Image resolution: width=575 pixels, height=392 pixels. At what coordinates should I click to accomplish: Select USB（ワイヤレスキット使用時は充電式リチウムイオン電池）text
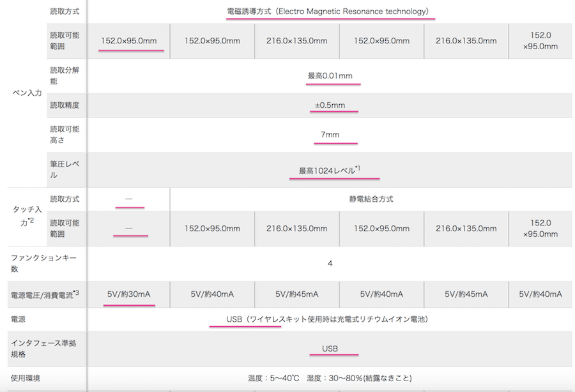[x=327, y=319]
